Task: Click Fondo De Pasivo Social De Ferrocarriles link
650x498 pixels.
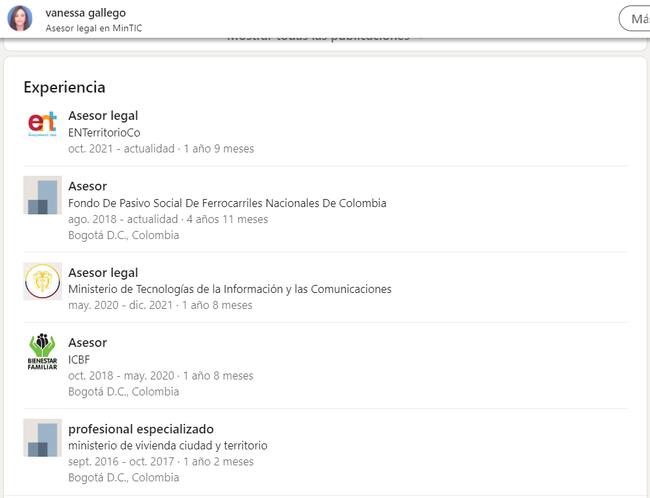Action: click(x=227, y=203)
